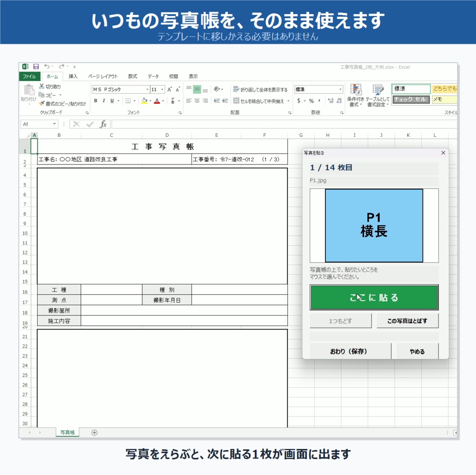Click the currency $ format icon

(x=299, y=101)
